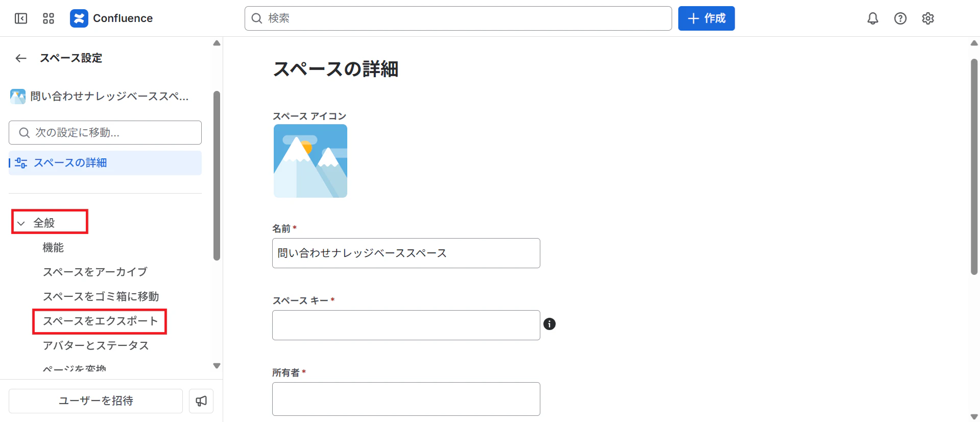Click the 次の設定に移動... filter field
Screen dimensions: 980x422
(105, 133)
